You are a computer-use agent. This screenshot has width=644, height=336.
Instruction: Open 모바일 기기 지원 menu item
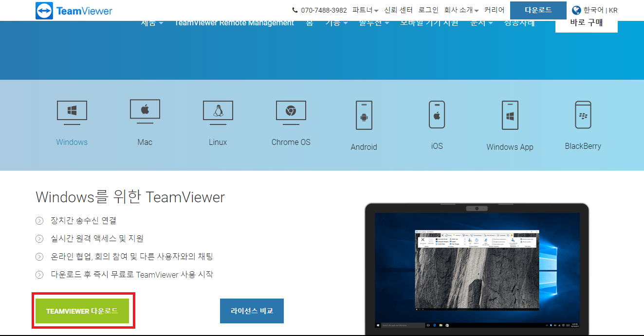(429, 23)
